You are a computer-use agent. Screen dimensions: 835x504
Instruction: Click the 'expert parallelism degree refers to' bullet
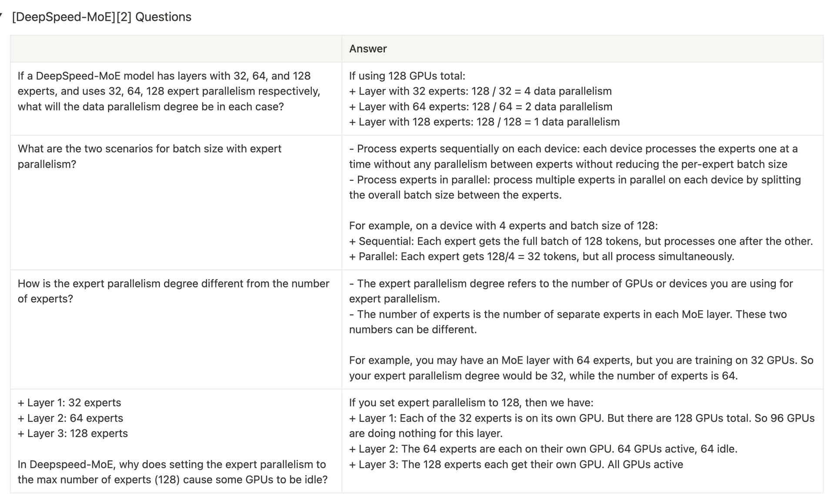click(571, 291)
